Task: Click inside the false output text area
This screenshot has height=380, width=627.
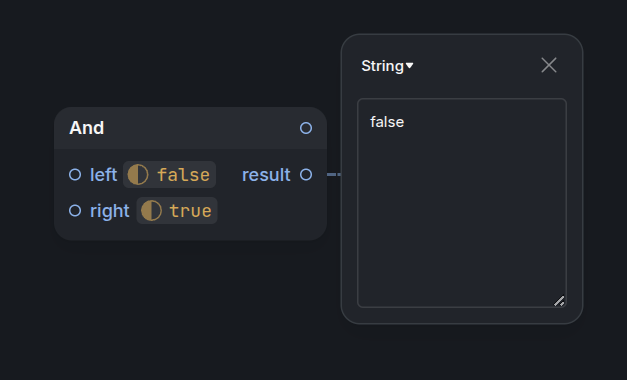Action: point(462,203)
